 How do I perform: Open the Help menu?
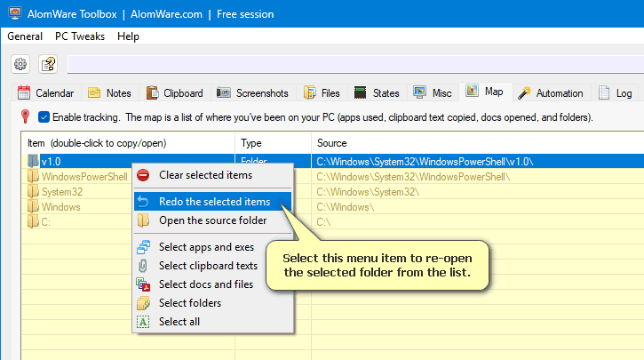pos(128,36)
